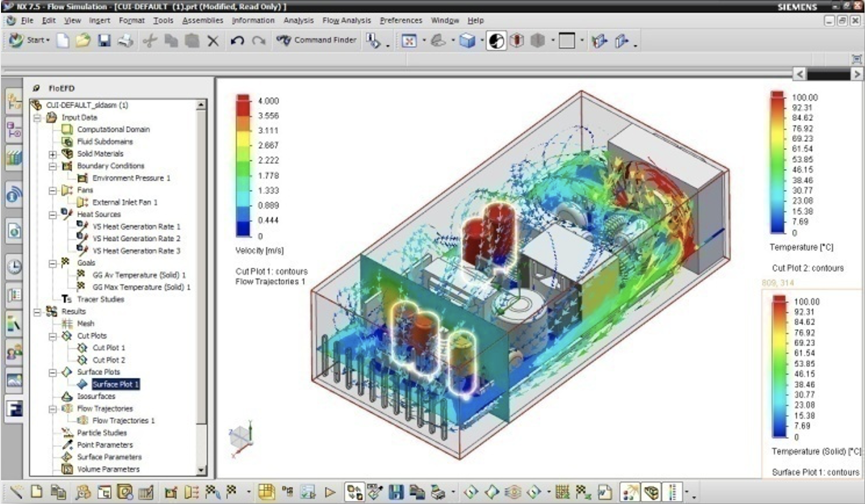Open the Flow Analysis menu
This screenshot has height=504, width=865.
[346, 20]
